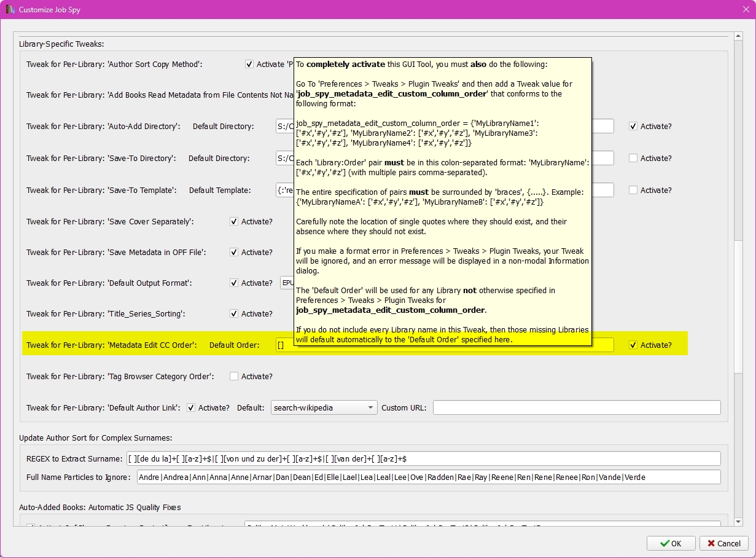Toggle Activate for 'Default Author Link'
This screenshot has height=558, width=756.
(x=191, y=407)
